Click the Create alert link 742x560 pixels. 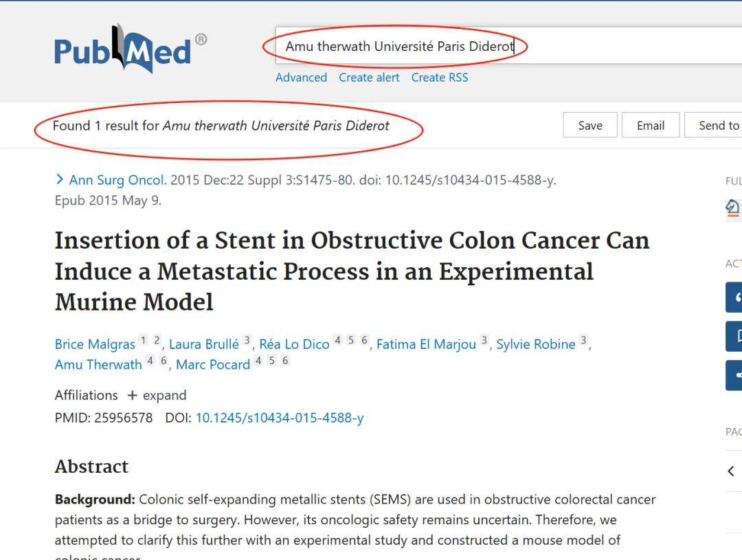(x=369, y=77)
